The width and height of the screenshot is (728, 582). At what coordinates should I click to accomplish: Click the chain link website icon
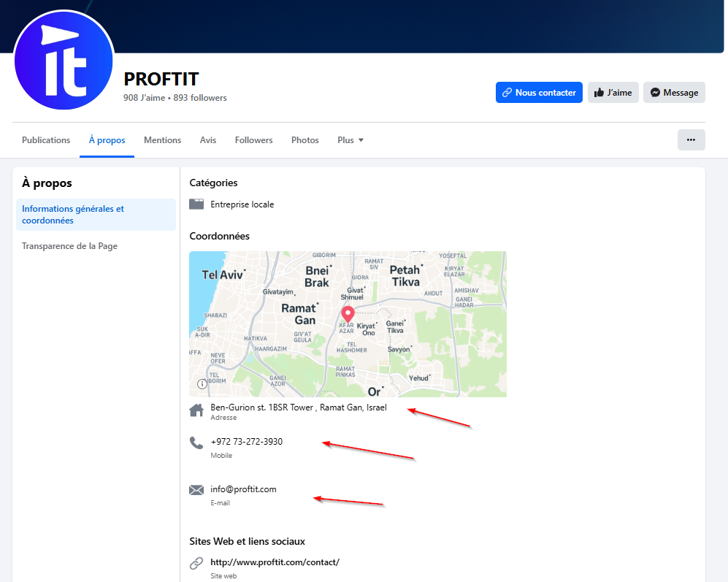coord(196,563)
